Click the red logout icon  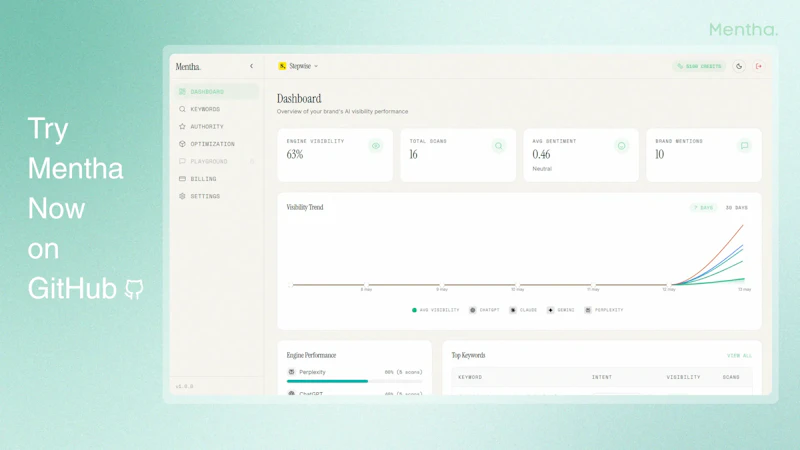click(759, 66)
